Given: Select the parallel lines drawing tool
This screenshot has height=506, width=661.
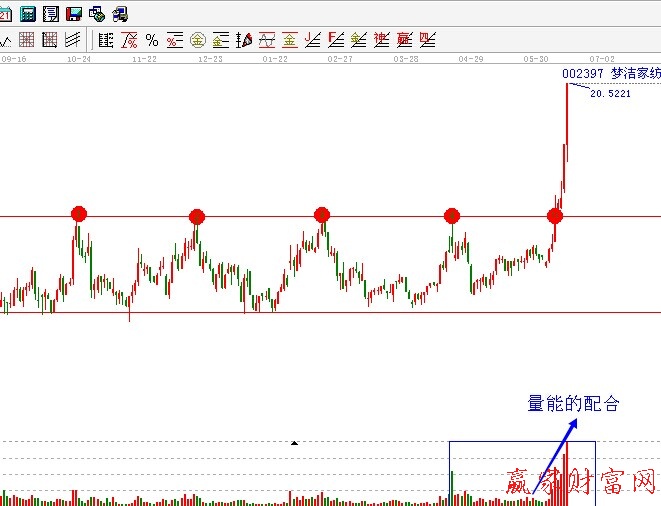Looking at the screenshot, I should 73,40.
